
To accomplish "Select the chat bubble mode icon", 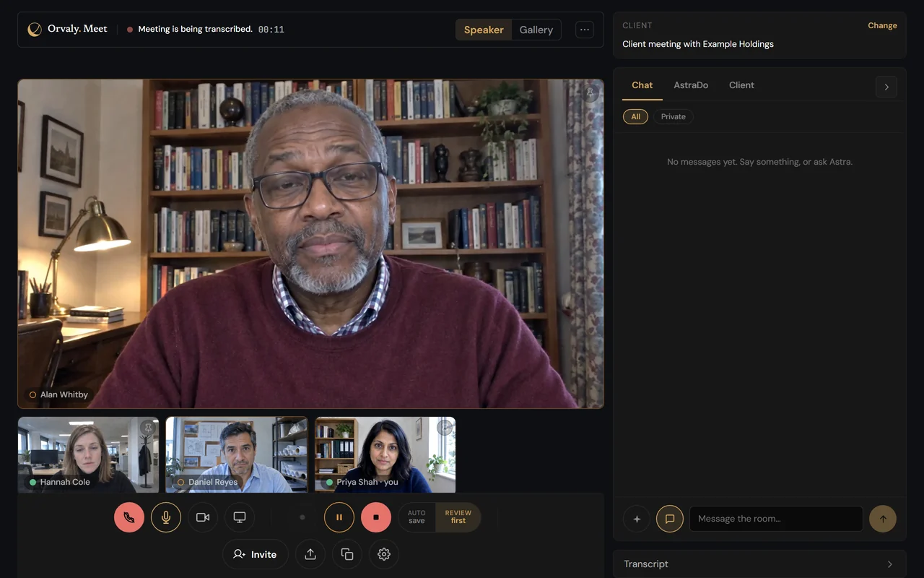I will 670,519.
